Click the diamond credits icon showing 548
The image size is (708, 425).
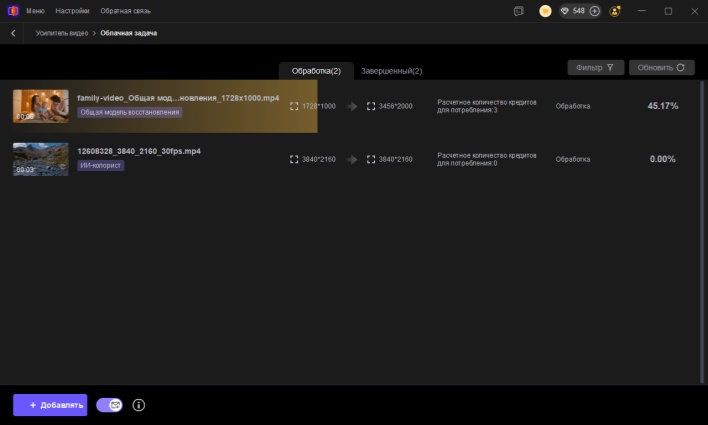pos(565,11)
